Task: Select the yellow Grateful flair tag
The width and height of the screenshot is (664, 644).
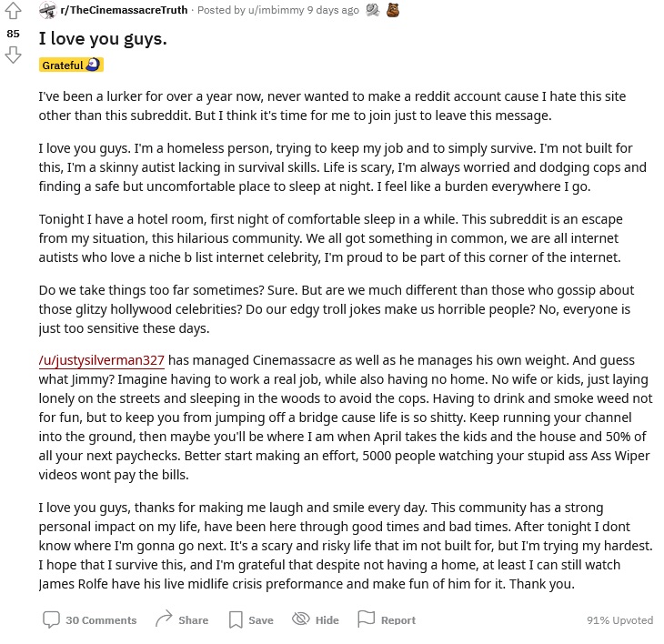Action: pos(71,65)
